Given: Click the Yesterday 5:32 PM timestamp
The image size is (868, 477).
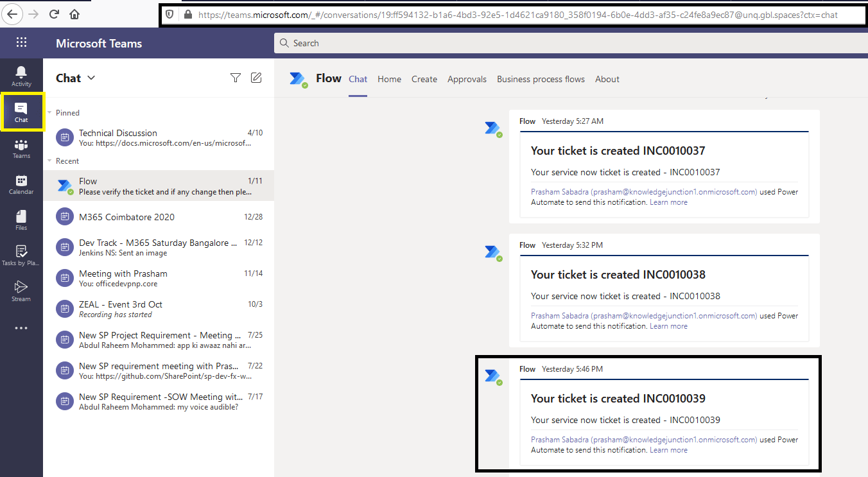Looking at the screenshot, I should pyautogui.click(x=573, y=245).
